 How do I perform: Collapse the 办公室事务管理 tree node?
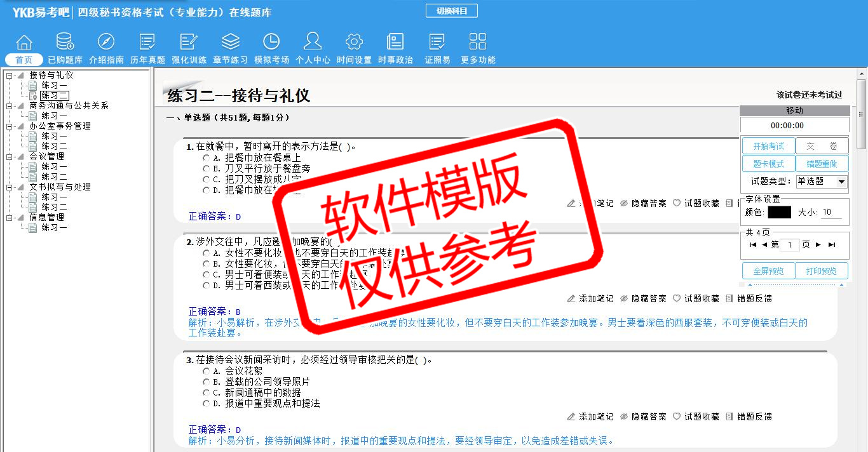[x=10, y=126]
